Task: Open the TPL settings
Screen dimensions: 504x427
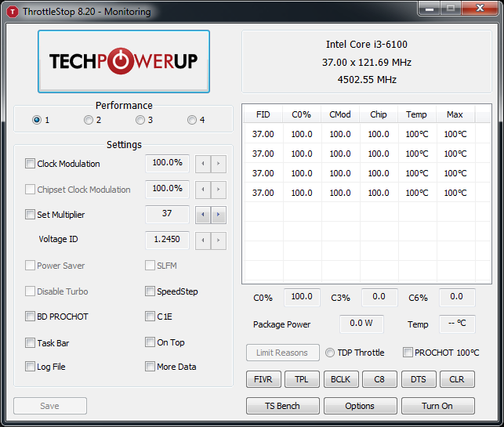Action: 302,379
